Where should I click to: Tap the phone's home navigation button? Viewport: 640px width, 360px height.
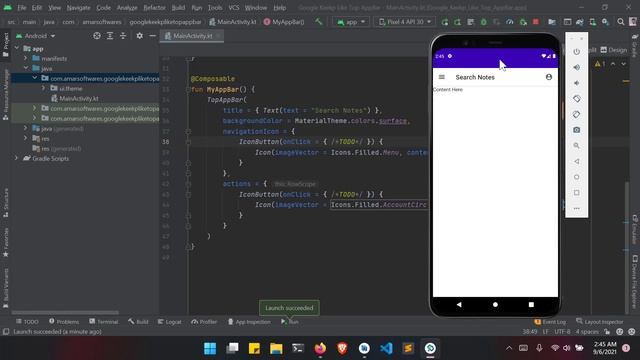point(495,304)
